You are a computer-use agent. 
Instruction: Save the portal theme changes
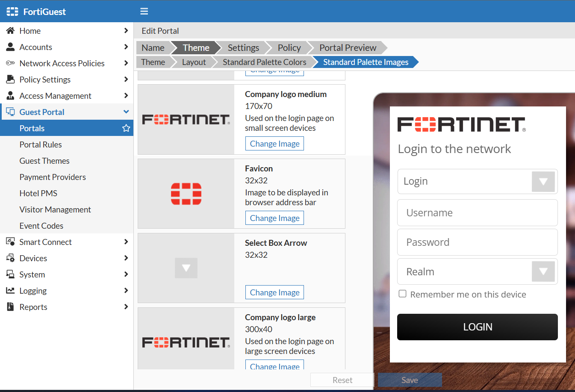tap(409, 380)
